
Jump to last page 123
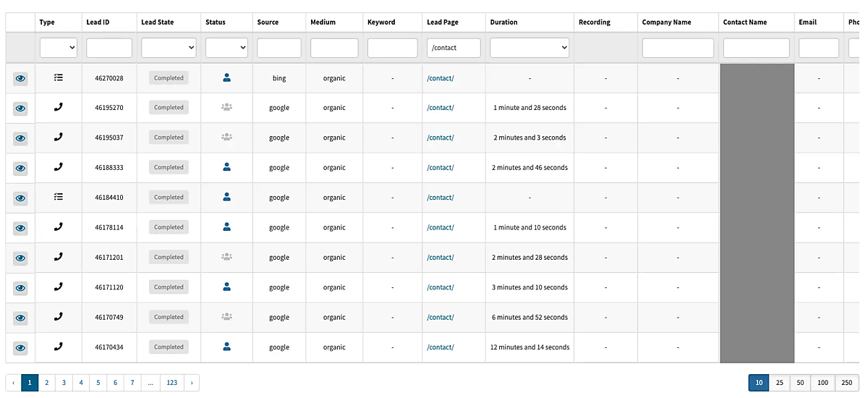pos(172,383)
